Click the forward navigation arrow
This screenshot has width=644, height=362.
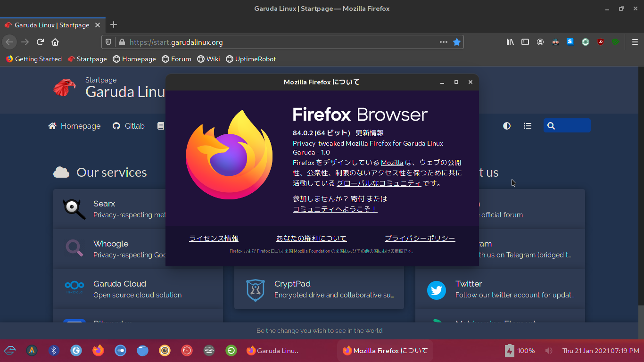click(x=25, y=42)
